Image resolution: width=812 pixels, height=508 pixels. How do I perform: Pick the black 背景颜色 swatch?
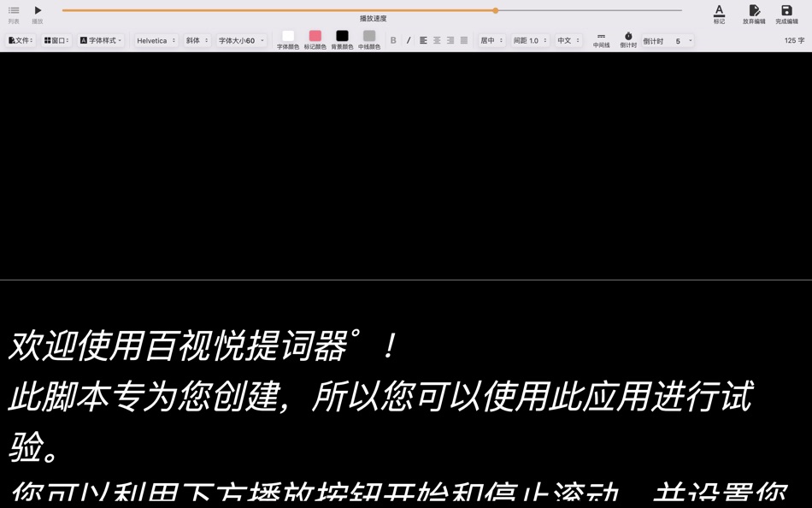tap(342, 36)
